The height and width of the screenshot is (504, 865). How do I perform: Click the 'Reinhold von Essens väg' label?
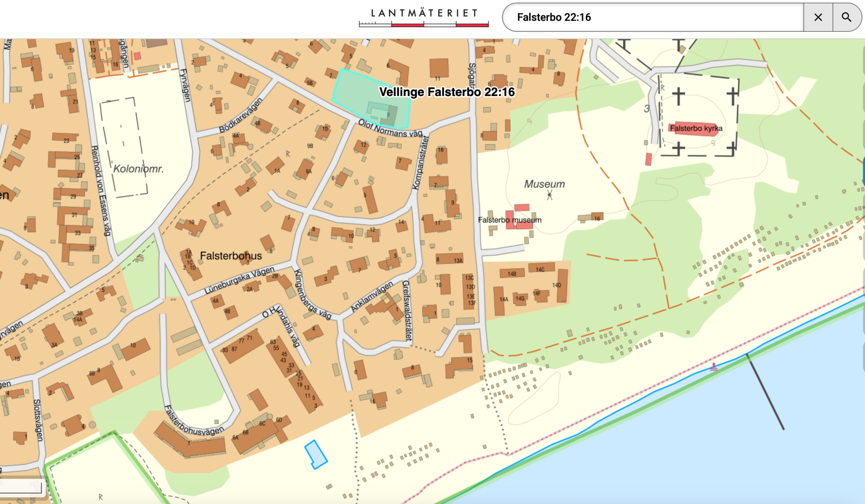coord(101,190)
